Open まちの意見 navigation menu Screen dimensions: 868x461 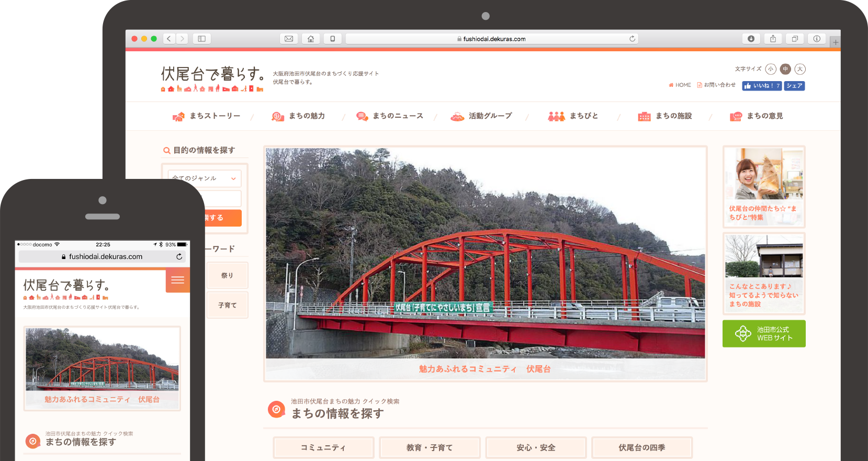point(757,116)
